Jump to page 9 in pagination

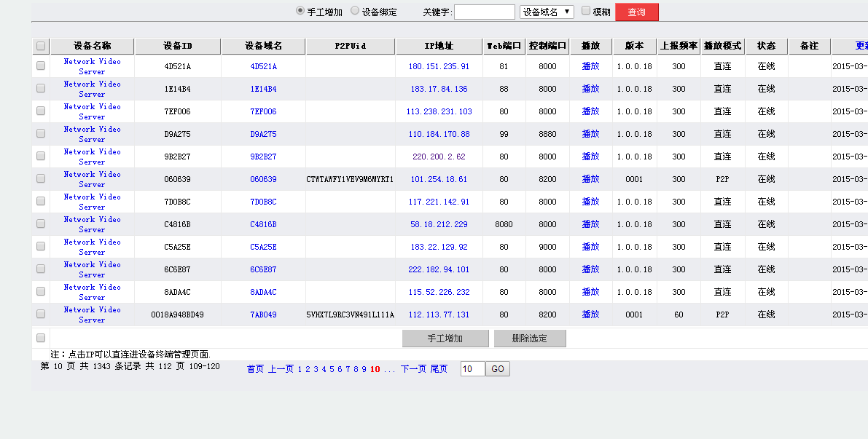364,369
